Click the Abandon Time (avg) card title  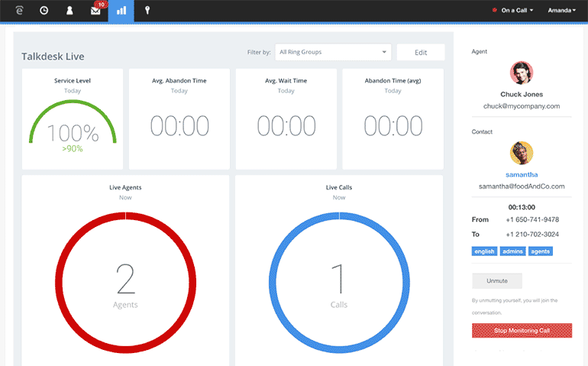point(393,81)
